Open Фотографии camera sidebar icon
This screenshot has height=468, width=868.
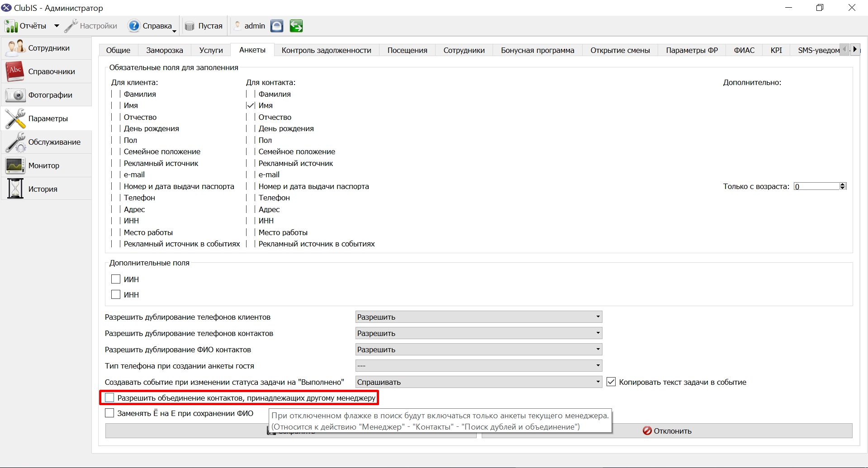point(14,95)
